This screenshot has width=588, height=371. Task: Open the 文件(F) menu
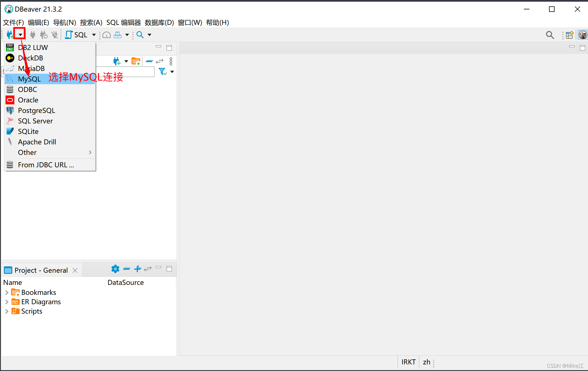click(13, 22)
